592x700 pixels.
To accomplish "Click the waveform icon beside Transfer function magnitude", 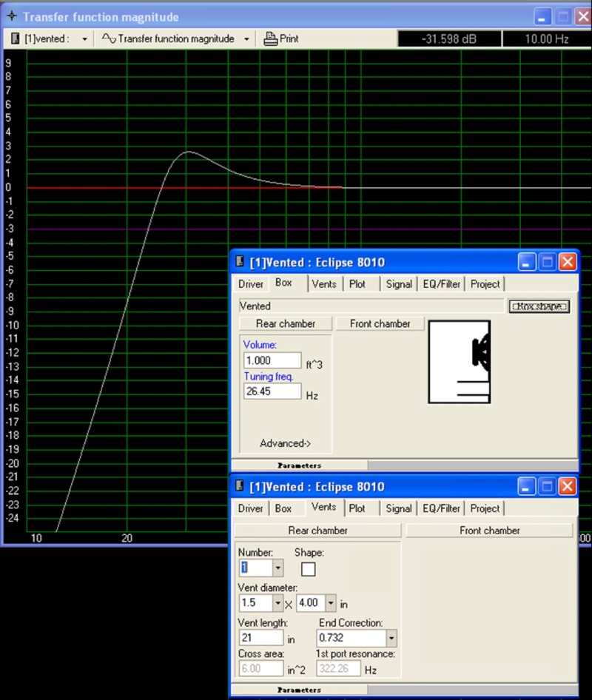I will point(109,38).
